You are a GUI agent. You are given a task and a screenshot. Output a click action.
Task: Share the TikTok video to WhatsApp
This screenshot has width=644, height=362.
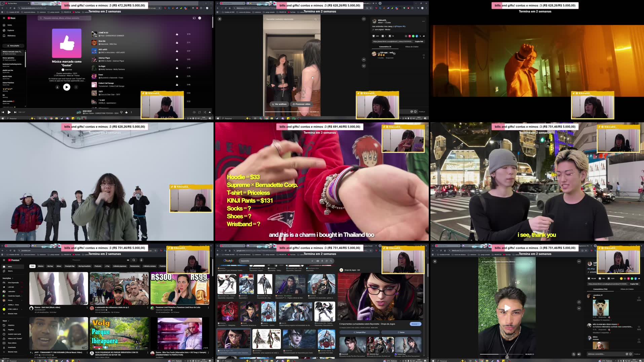click(413, 36)
